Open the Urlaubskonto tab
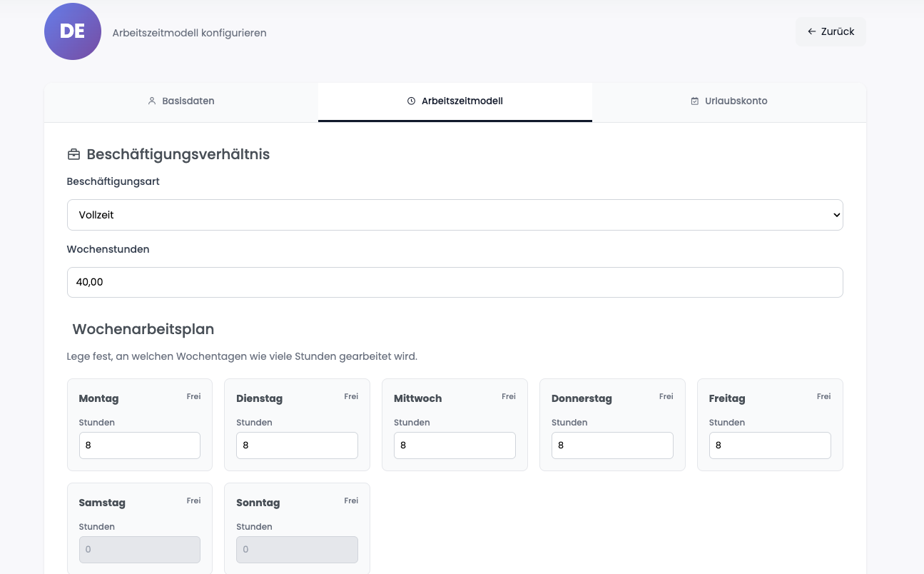The width and height of the screenshot is (924, 574). (x=728, y=101)
